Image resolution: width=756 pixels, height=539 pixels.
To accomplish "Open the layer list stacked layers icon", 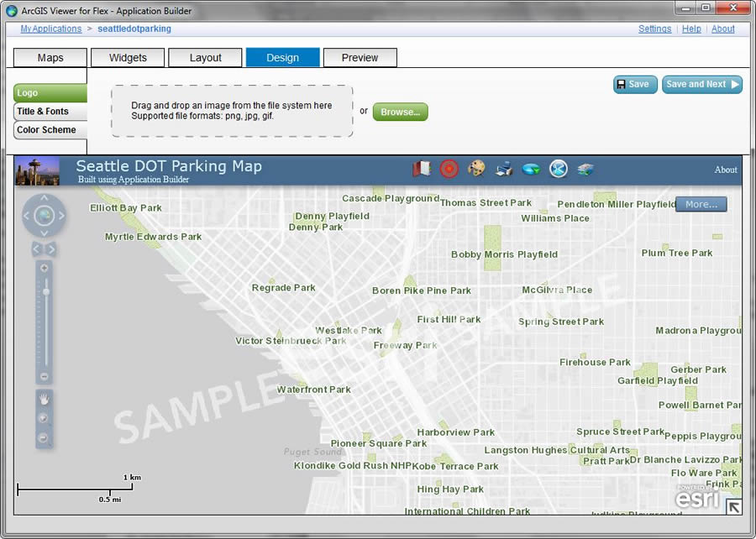I will [585, 169].
